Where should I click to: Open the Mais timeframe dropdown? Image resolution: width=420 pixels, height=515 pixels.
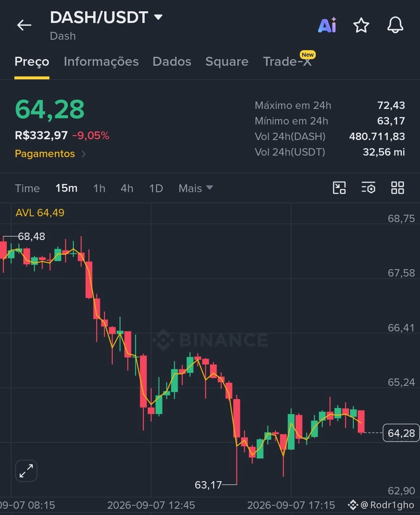[196, 188]
